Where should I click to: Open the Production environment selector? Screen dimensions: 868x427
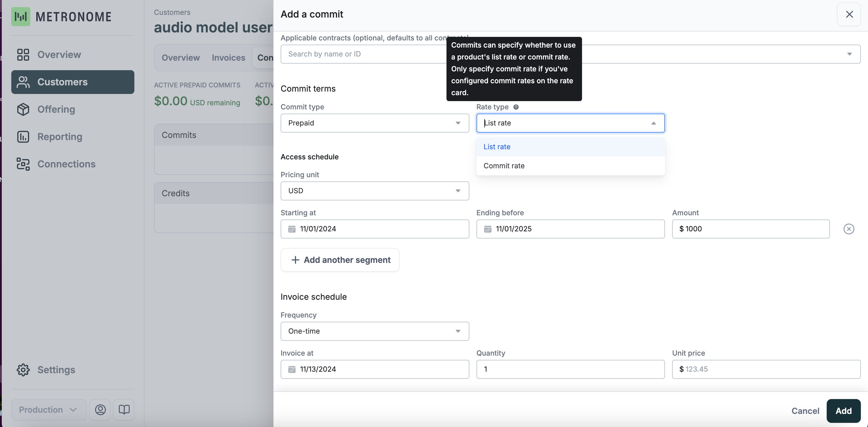coord(48,410)
